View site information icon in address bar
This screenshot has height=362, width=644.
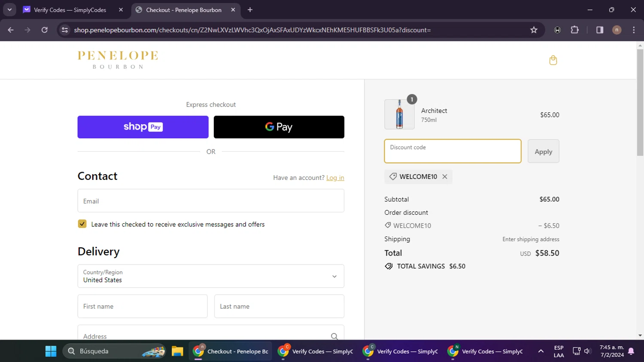pyautogui.click(x=65, y=30)
